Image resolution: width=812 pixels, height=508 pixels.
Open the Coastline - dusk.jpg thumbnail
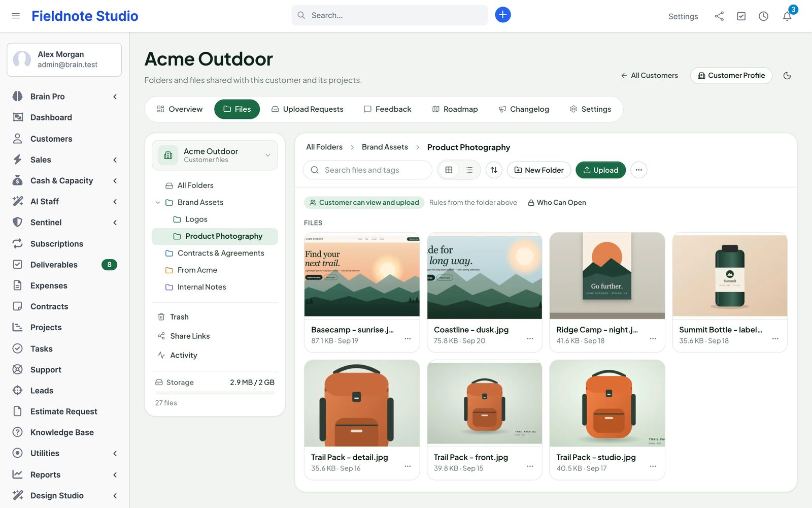(485, 276)
